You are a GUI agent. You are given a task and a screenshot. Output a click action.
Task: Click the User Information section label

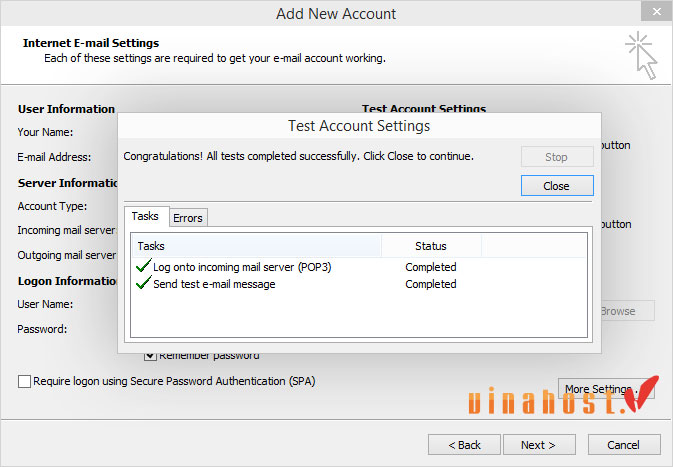[67, 109]
